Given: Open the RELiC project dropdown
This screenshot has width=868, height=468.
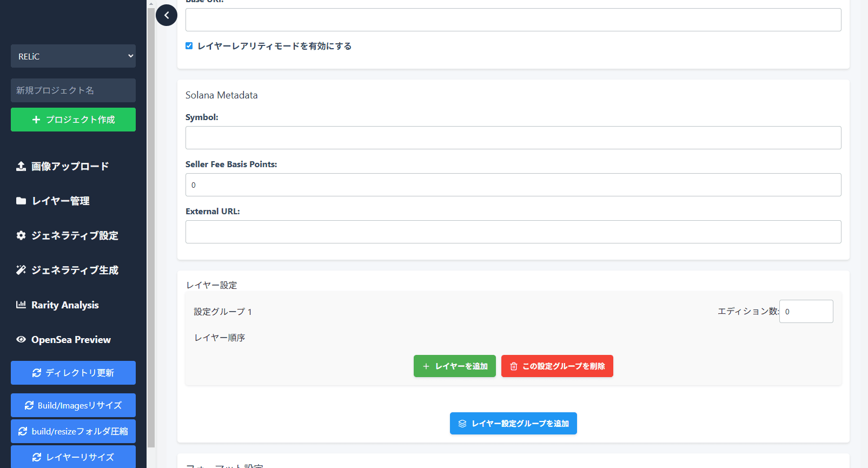Looking at the screenshot, I should point(73,56).
